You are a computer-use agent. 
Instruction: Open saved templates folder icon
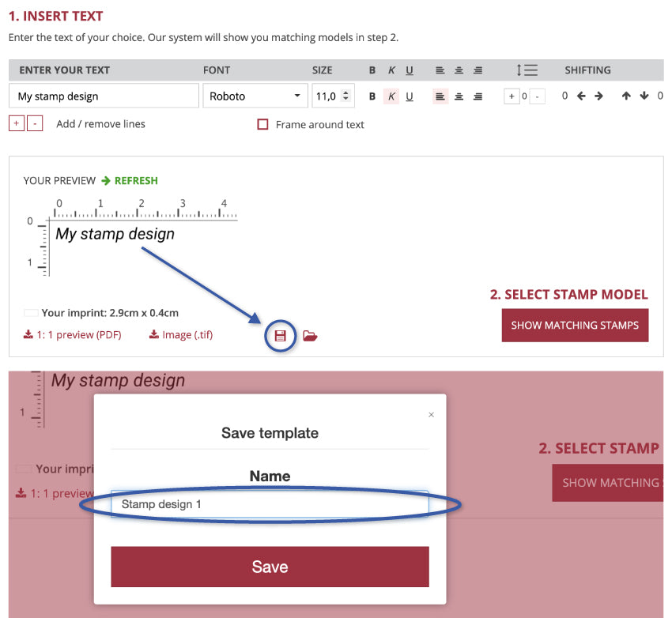pyautogui.click(x=310, y=336)
